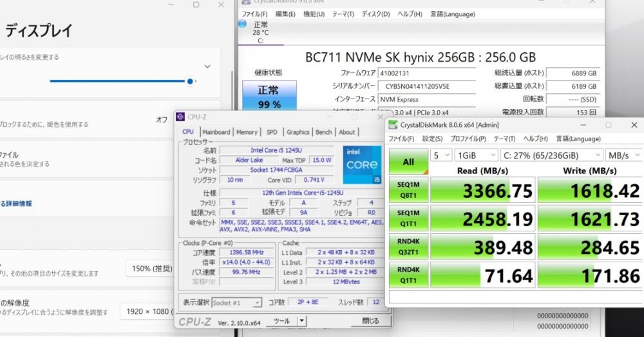The height and width of the screenshot is (337, 644).
Task: Switch to Memory tab in CPU-Z
Action: click(247, 132)
